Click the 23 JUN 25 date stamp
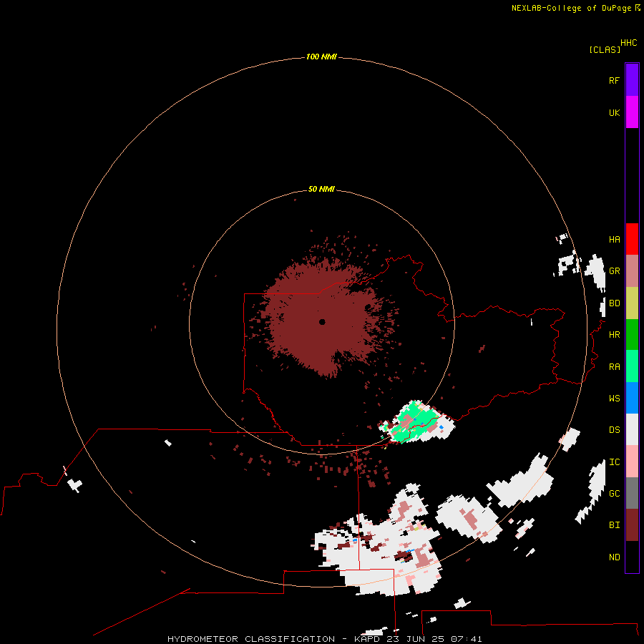Image resolution: width=644 pixels, height=644 pixels. point(415,639)
